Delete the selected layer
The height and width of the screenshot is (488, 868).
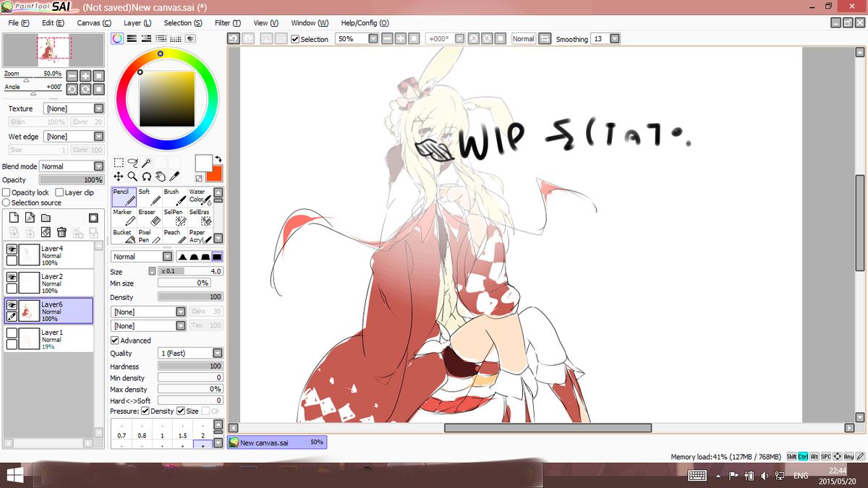(61, 232)
